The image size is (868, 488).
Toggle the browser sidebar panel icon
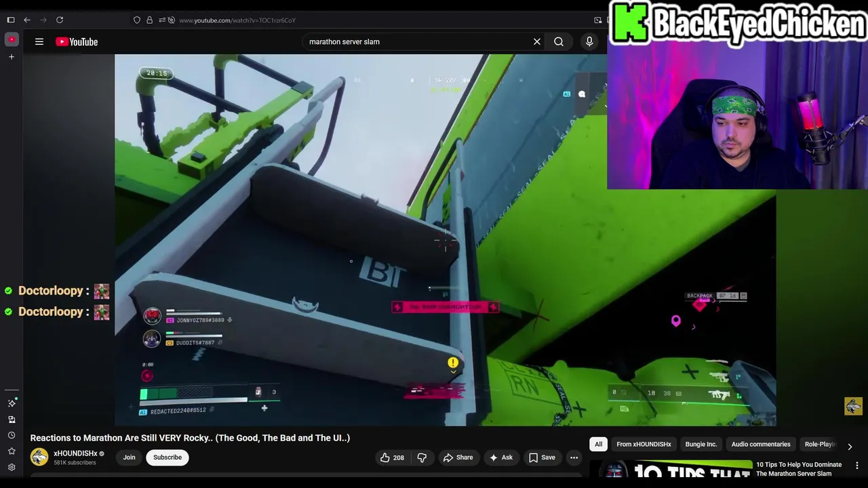11,20
